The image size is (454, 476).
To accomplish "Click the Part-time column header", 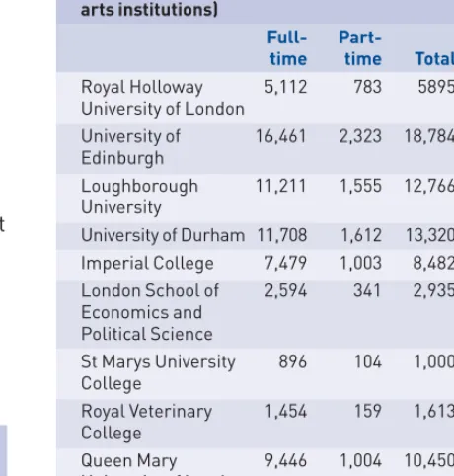I will point(360,48).
